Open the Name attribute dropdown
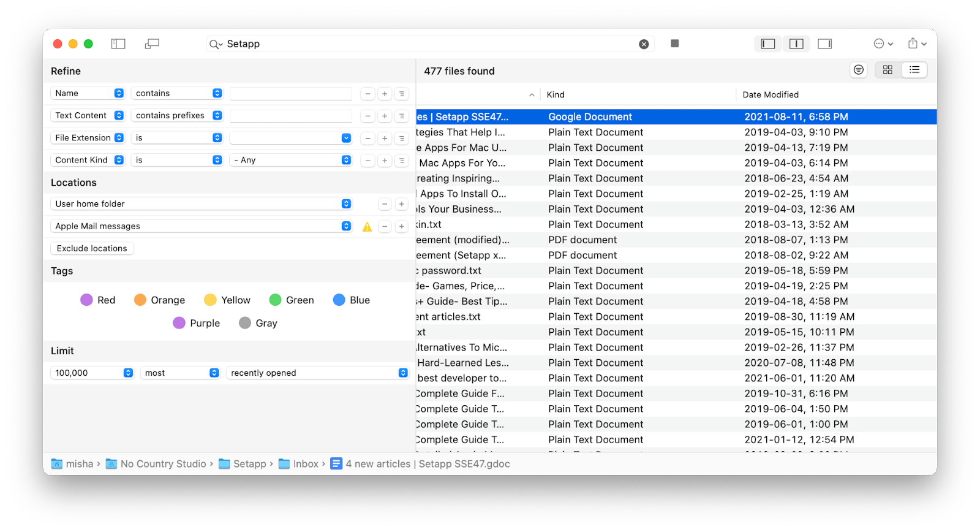980x532 pixels. [88, 93]
